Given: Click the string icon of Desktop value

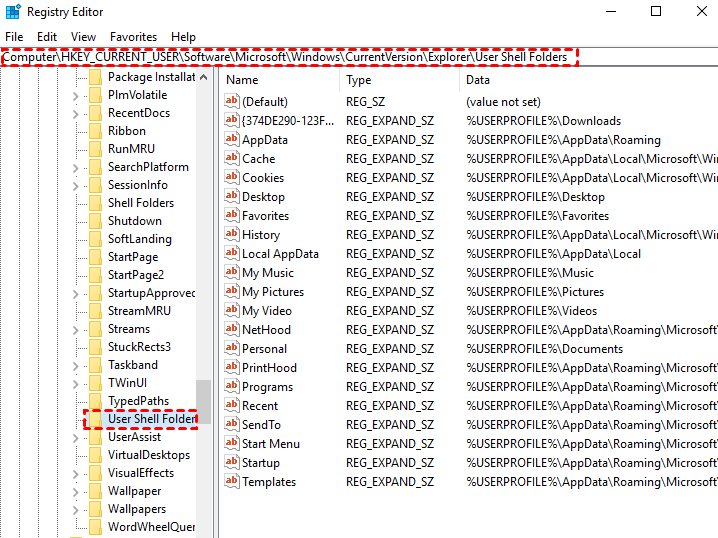Looking at the screenshot, I should pyautogui.click(x=232, y=196).
